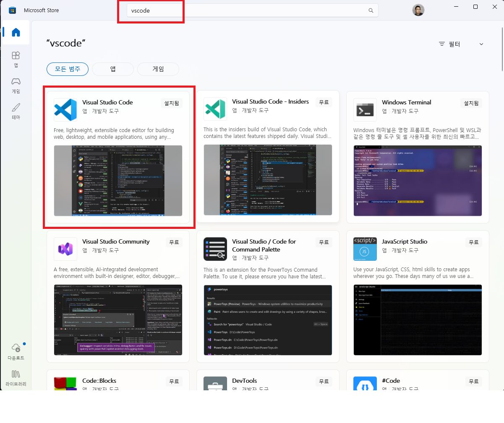Select the 앱 category filter tab
This screenshot has height=423, width=504.
pyautogui.click(x=113, y=69)
